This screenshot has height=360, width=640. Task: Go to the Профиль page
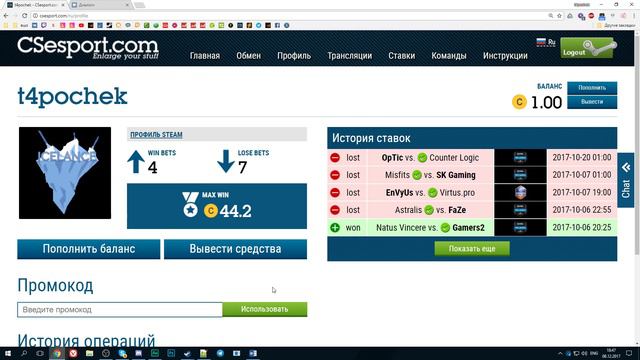click(x=294, y=56)
